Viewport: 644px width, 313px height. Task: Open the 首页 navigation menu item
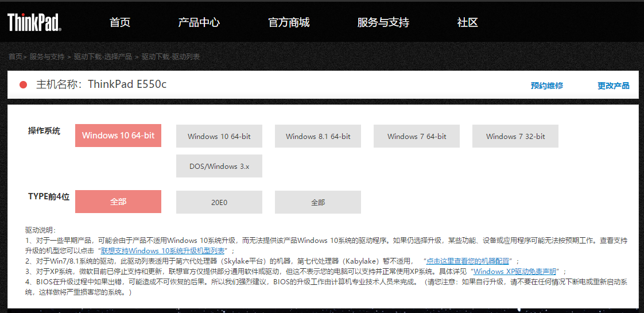click(120, 22)
